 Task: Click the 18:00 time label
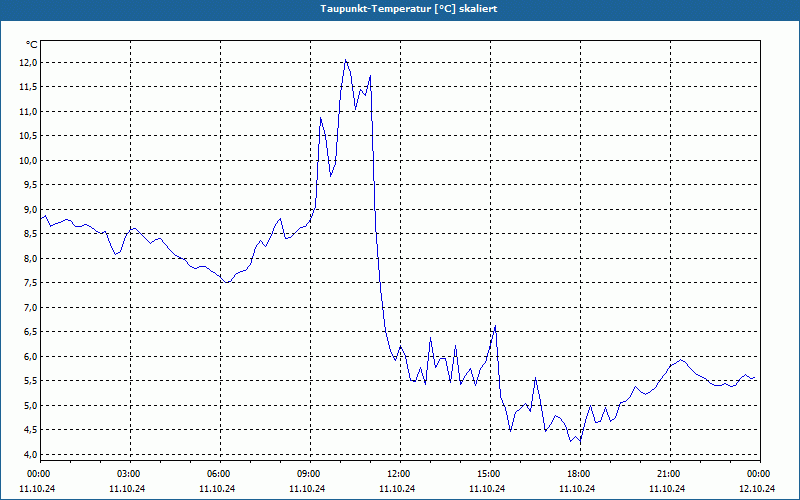[580, 474]
